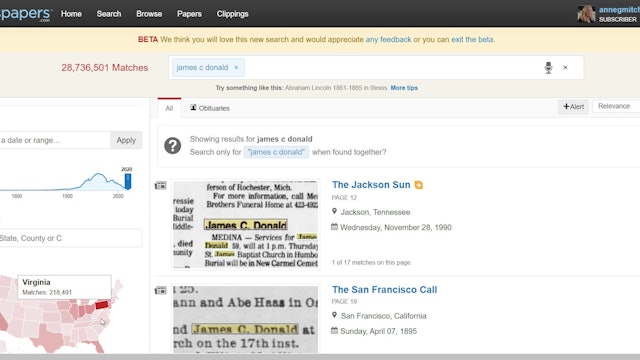The height and width of the screenshot is (360, 640).
Task: Select '1 of 17 matches on this page' text
Action: point(371,262)
